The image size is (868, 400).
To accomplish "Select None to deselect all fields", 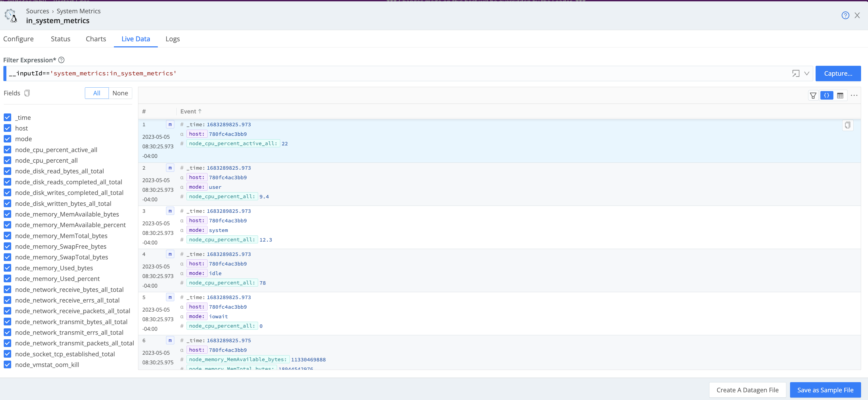I will pyautogui.click(x=120, y=93).
